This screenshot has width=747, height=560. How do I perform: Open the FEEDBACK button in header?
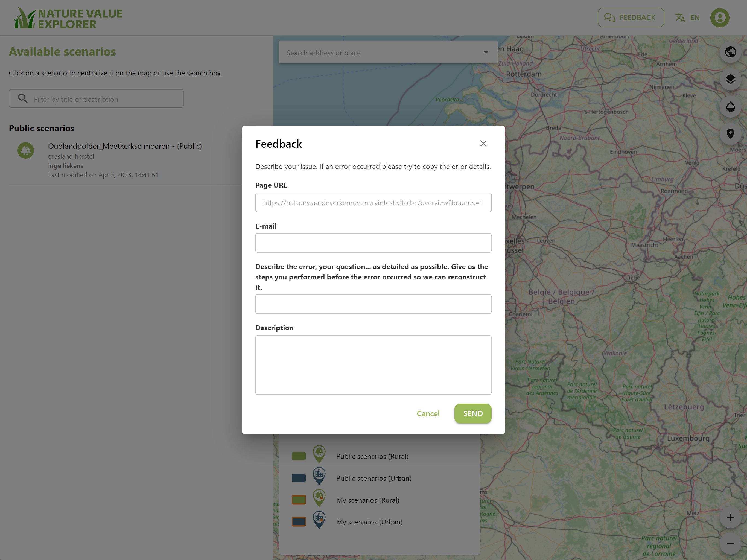pos(631,17)
